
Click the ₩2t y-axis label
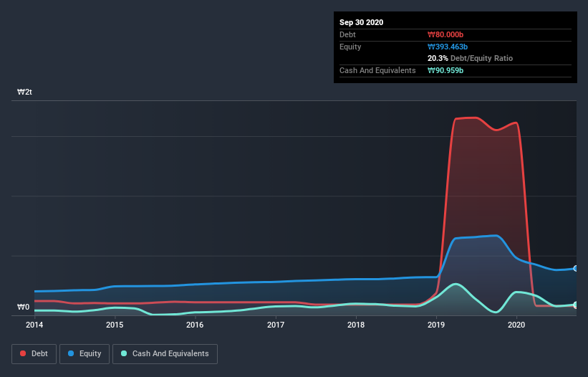click(x=25, y=92)
